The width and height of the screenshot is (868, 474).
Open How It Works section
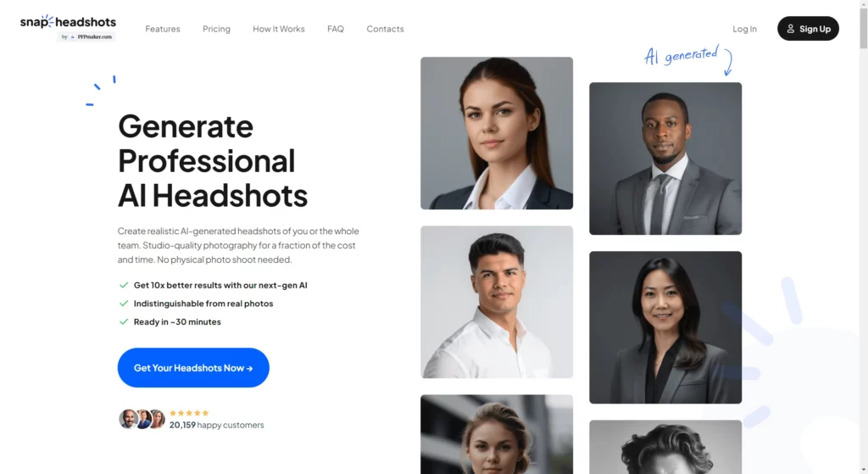pyautogui.click(x=278, y=29)
